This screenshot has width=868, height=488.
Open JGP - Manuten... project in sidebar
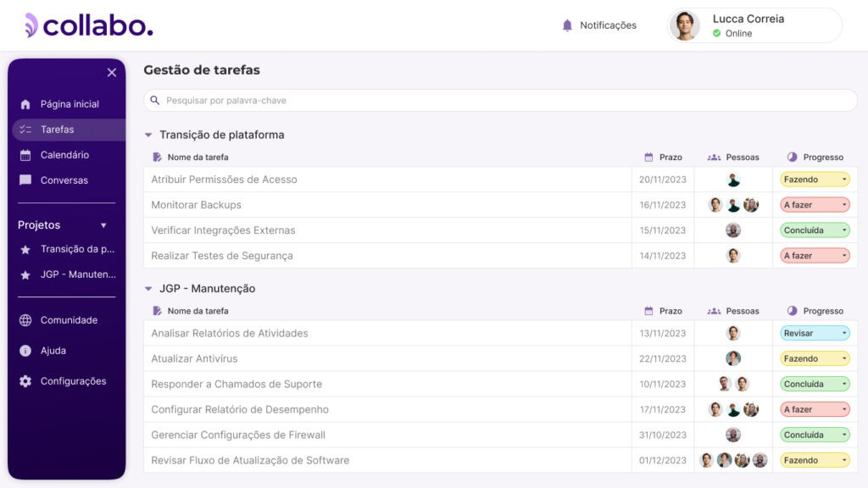click(76, 274)
